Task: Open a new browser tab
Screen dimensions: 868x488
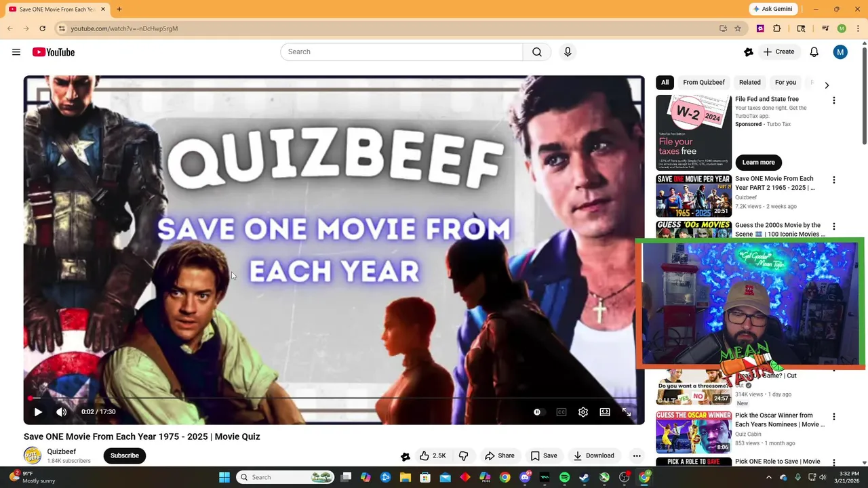Action: pyautogui.click(x=119, y=9)
